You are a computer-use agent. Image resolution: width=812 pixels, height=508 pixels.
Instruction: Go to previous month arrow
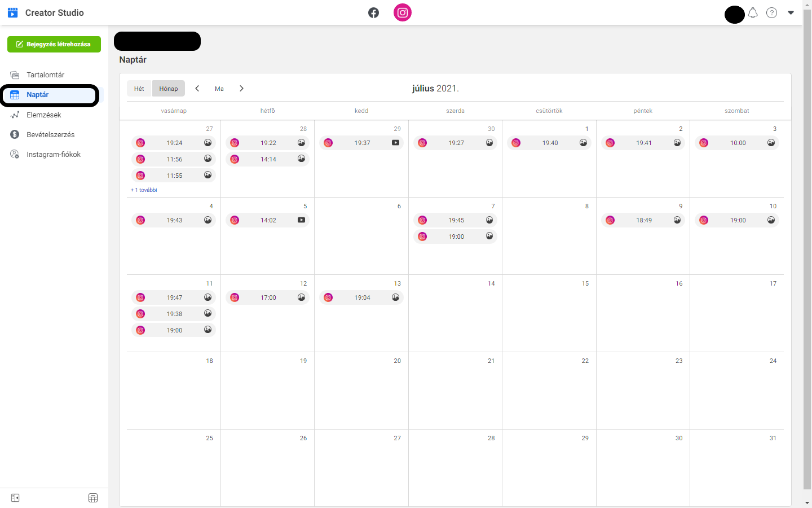click(197, 89)
